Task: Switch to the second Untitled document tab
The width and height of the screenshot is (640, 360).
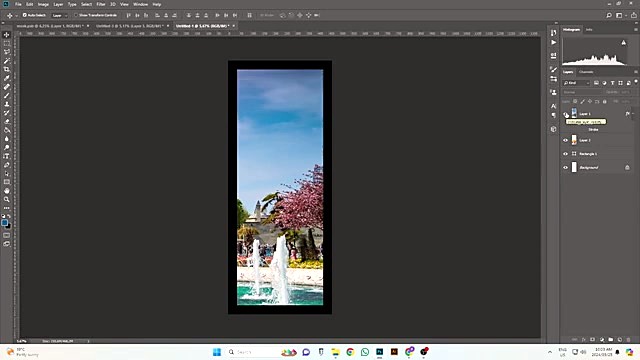Action: coord(132,26)
